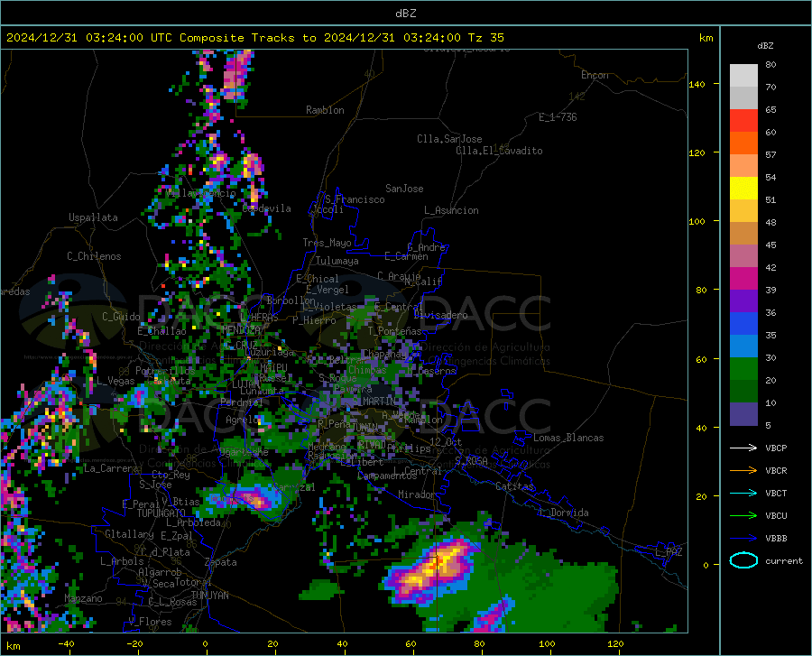This screenshot has width=812, height=656.
Task: Click the 'VBCP' legend label
Action: [x=776, y=448]
